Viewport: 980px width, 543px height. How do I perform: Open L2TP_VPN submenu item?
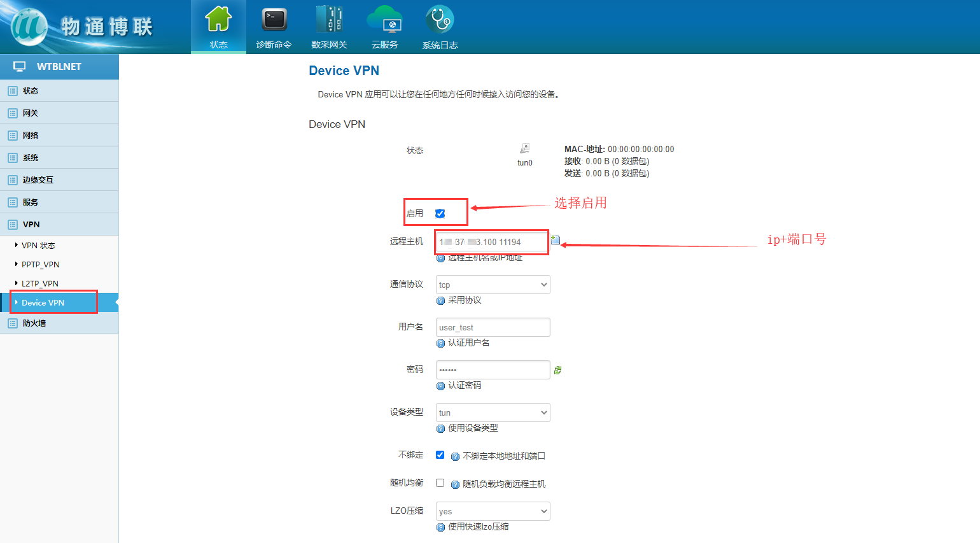pos(39,284)
